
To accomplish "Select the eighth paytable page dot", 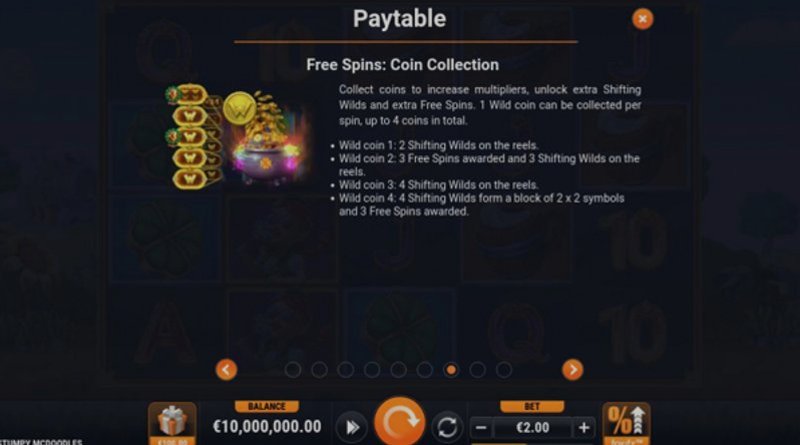I will (478, 369).
